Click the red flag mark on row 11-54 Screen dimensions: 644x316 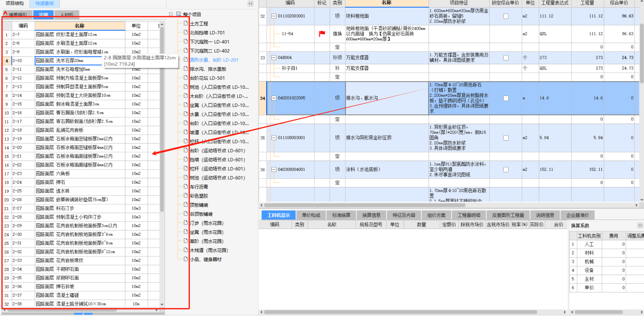click(x=322, y=33)
